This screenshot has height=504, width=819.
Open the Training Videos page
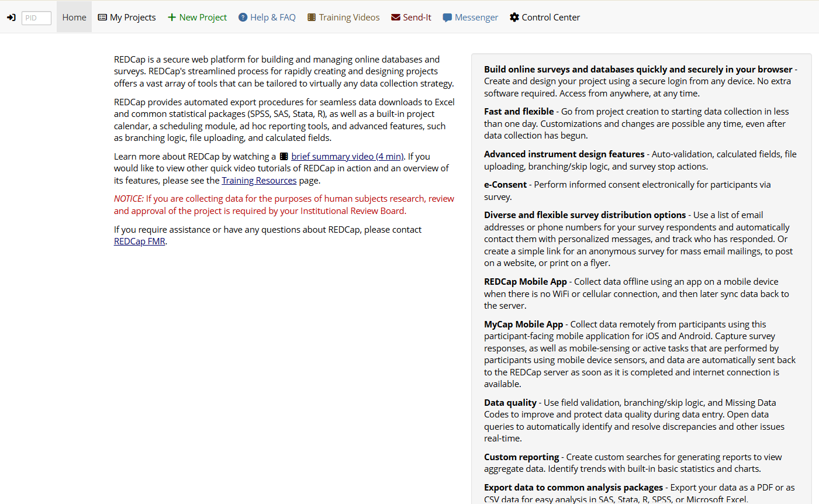[x=344, y=18]
